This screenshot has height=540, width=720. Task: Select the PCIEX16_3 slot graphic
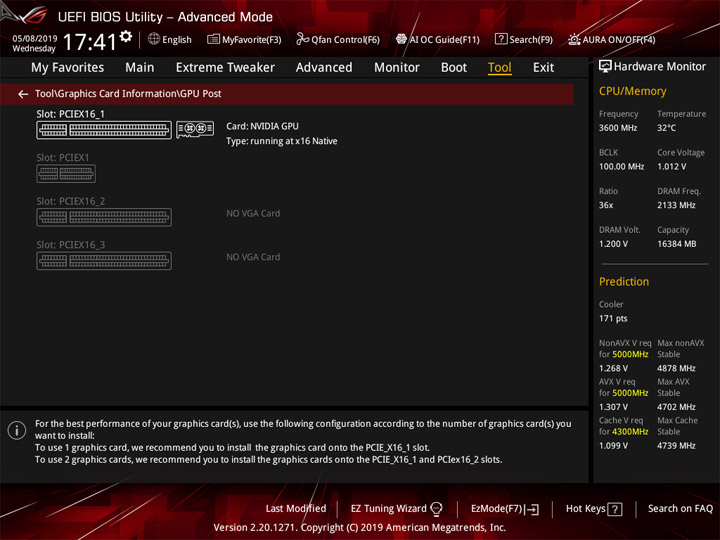[x=104, y=261]
